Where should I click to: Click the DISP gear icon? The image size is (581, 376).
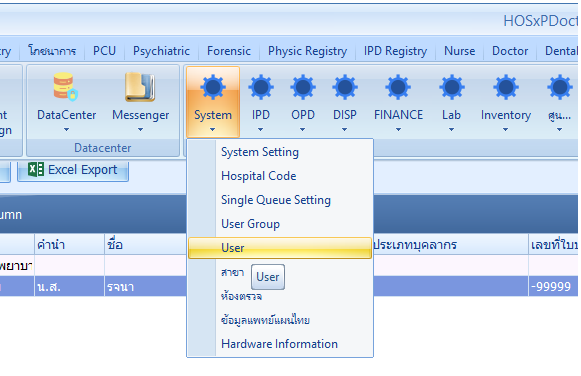click(345, 87)
